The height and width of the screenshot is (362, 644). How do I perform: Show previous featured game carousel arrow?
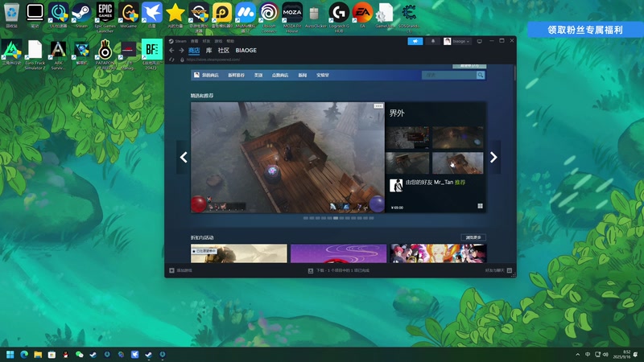[184, 157]
